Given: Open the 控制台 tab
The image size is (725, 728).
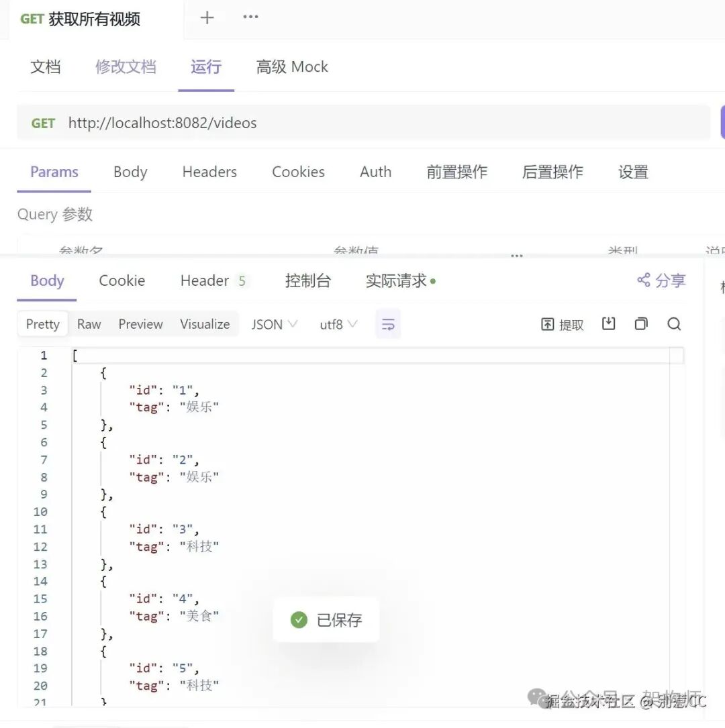Looking at the screenshot, I should pyautogui.click(x=307, y=280).
